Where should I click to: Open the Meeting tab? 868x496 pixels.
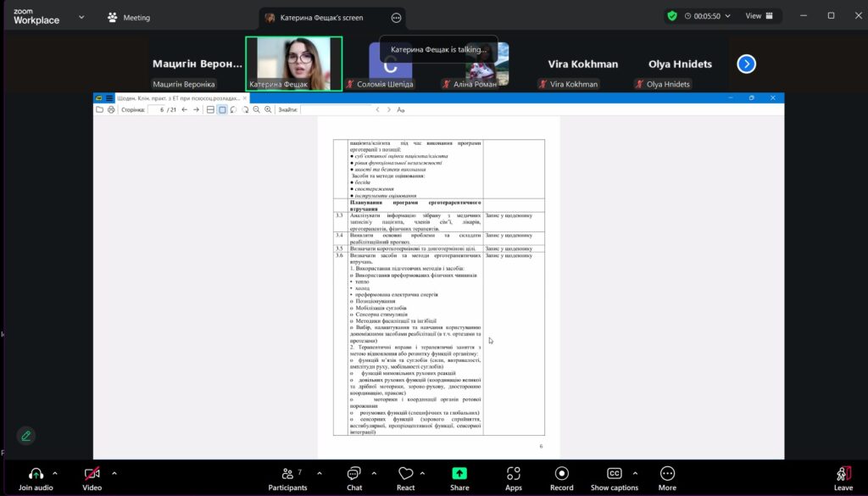(129, 17)
